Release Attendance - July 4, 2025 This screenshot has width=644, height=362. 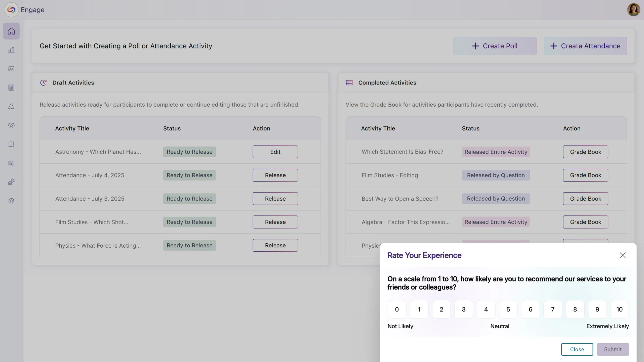click(275, 175)
